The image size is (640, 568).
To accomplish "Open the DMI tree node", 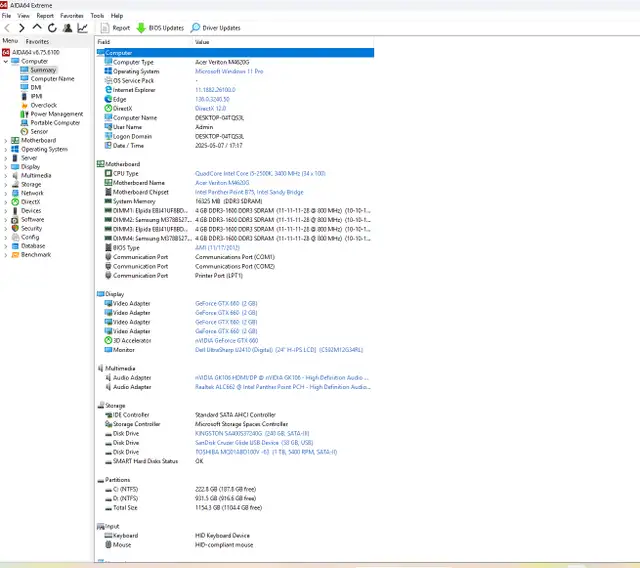I will pyautogui.click(x=36, y=87).
